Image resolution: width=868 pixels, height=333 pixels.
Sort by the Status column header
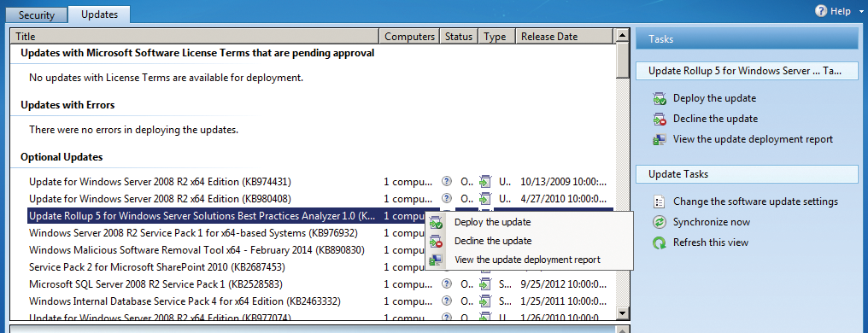click(x=459, y=37)
